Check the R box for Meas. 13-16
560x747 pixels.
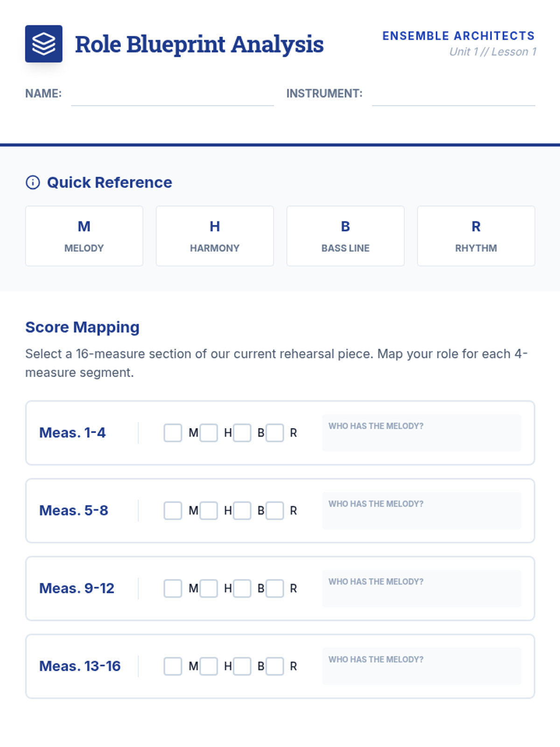(275, 666)
